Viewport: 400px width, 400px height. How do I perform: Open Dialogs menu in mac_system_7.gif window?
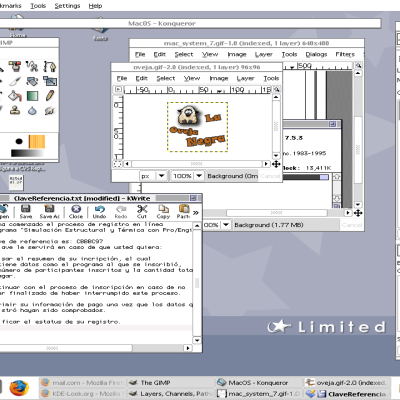tap(316, 54)
